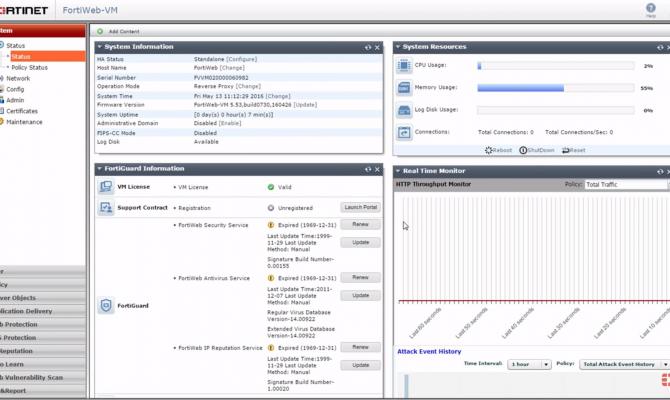The height and width of the screenshot is (400, 670).
Task: Click the Reboot gear icon
Action: coord(488,150)
